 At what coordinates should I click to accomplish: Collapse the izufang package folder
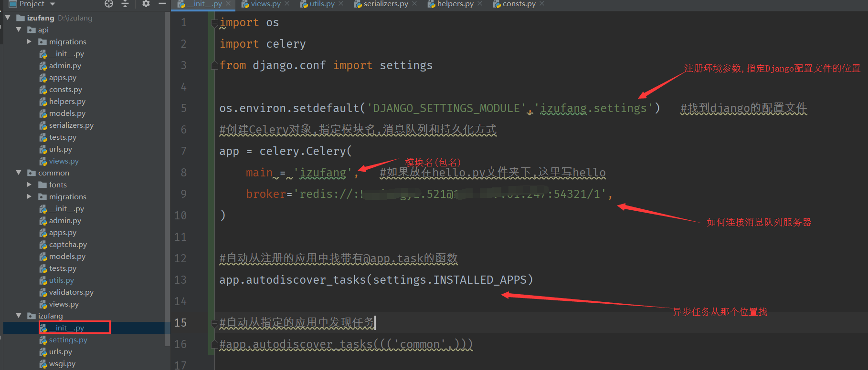(19, 316)
